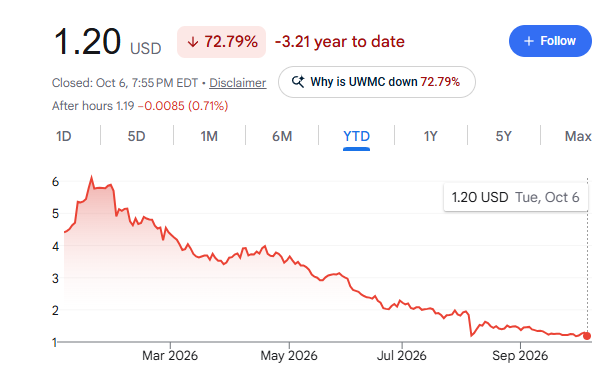
Task: Click the red down arrow percentage badge
Action: tap(221, 42)
